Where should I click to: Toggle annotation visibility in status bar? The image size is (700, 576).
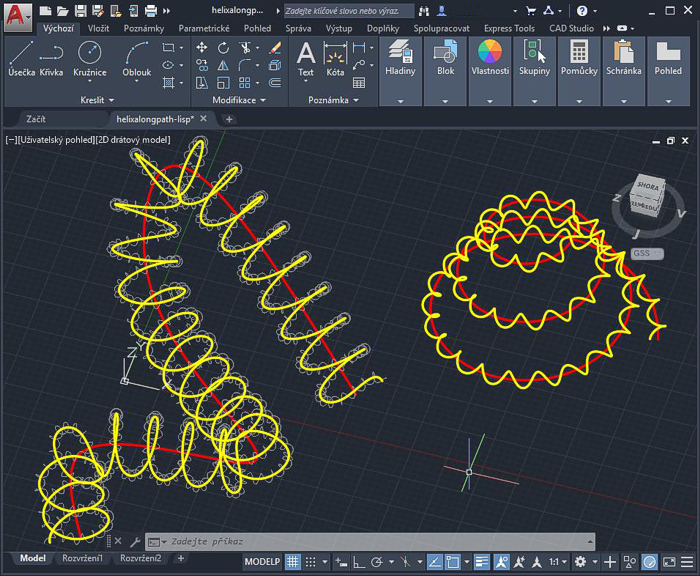[501, 562]
